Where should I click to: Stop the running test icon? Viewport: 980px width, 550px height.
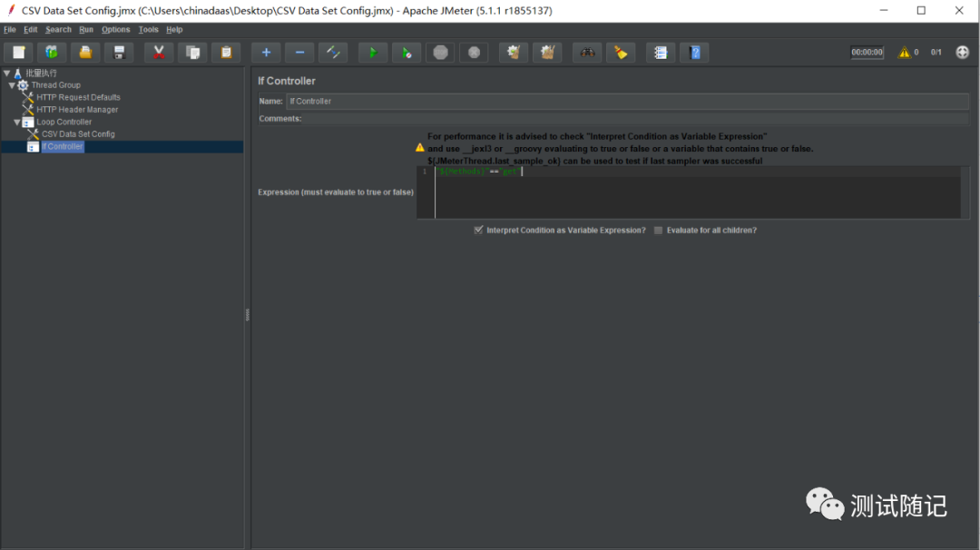[x=441, y=53]
